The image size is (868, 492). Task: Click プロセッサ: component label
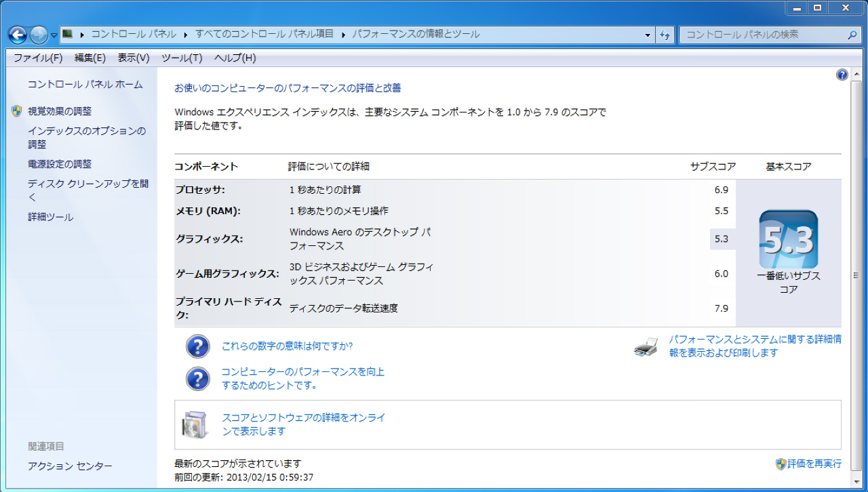click(200, 190)
